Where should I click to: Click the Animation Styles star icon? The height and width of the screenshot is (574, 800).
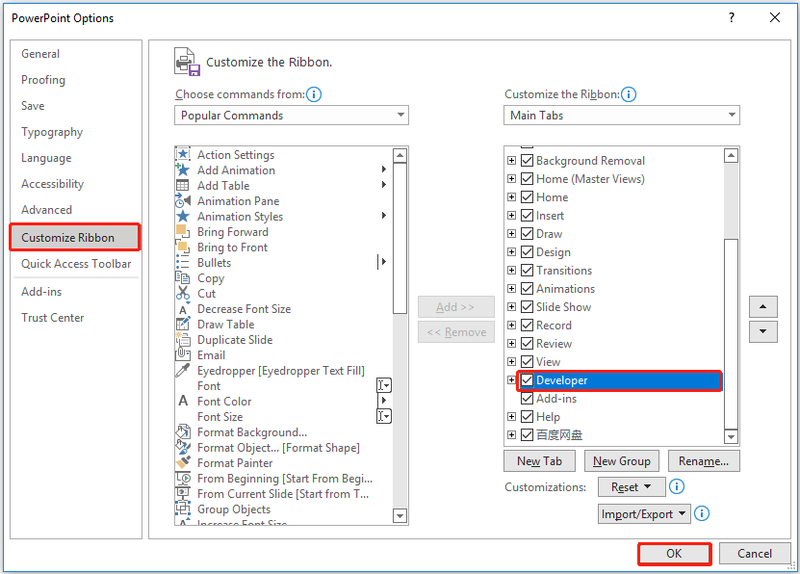coord(183,216)
